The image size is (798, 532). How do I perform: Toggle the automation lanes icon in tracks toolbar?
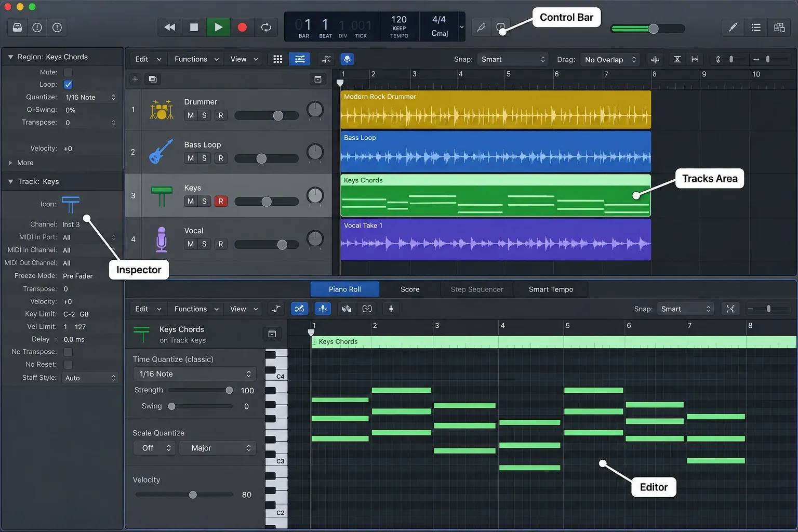coord(300,59)
